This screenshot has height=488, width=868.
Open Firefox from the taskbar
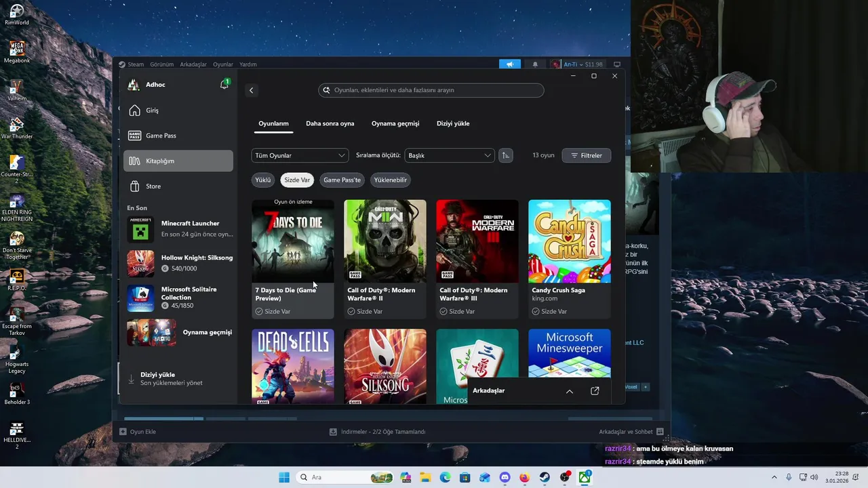(x=524, y=477)
